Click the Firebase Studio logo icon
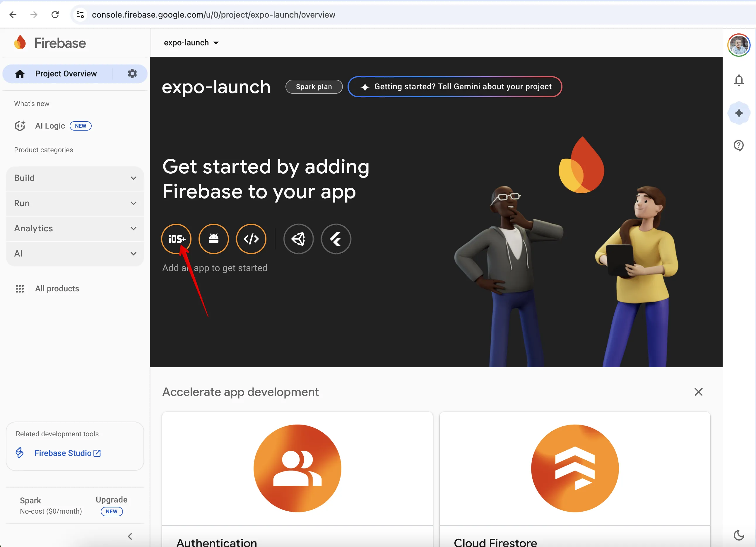This screenshot has height=547, width=756. (x=20, y=453)
